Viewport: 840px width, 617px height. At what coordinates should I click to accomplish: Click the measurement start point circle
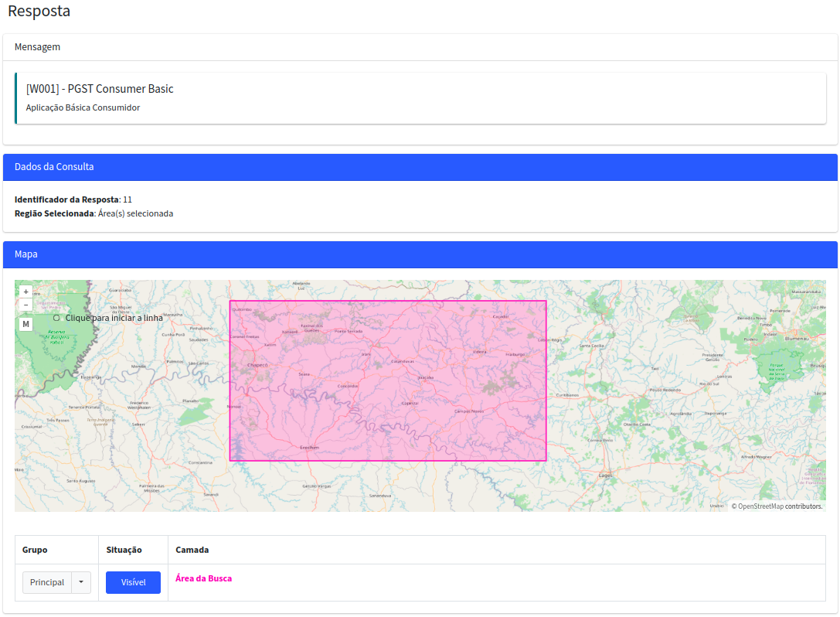tap(56, 318)
